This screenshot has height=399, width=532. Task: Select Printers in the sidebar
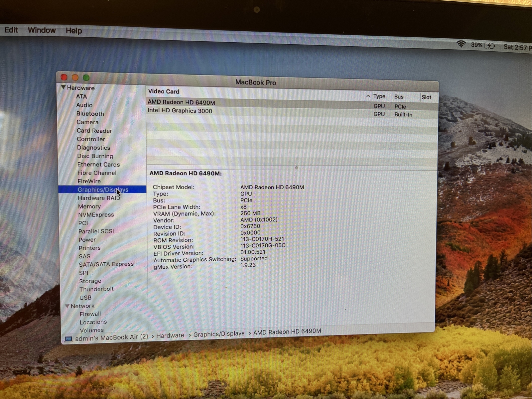89,248
